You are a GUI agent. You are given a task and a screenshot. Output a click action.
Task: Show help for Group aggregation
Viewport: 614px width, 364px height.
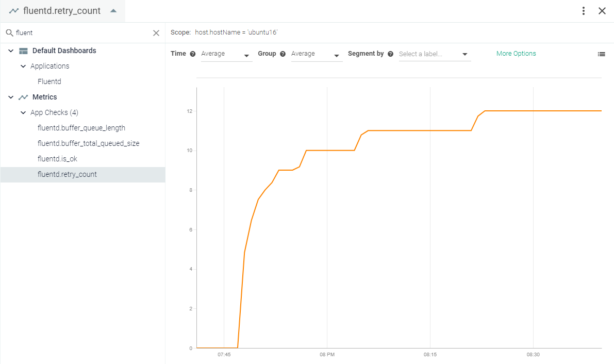coord(283,54)
